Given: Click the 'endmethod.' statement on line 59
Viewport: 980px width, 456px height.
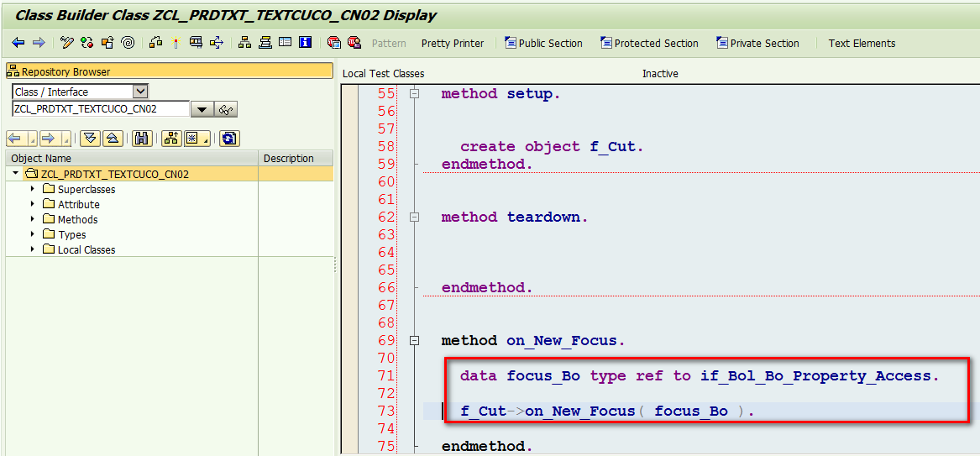Looking at the screenshot, I should [487, 165].
